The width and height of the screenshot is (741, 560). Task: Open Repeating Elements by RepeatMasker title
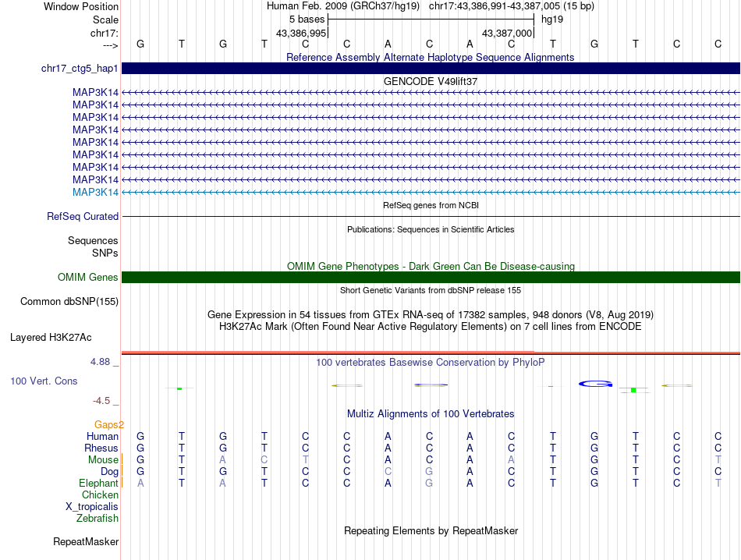[431, 530]
